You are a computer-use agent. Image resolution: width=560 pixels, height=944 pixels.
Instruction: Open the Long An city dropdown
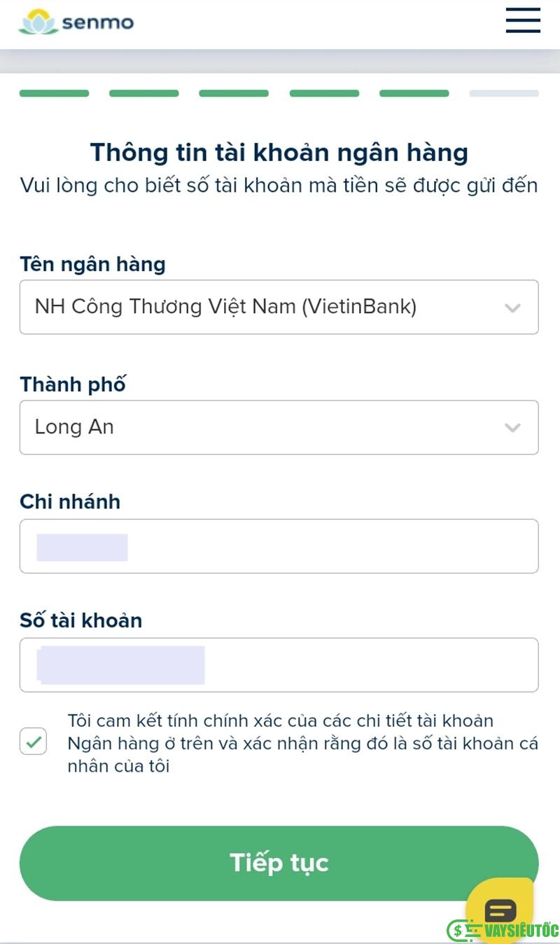coord(280,427)
